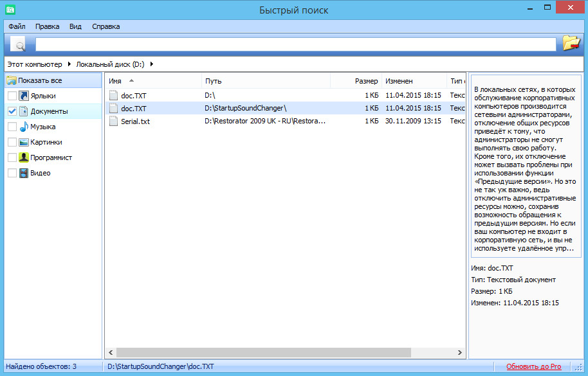Click file icon of doc.TXT in D:\
Image resolution: width=588 pixels, height=376 pixels.
[114, 95]
